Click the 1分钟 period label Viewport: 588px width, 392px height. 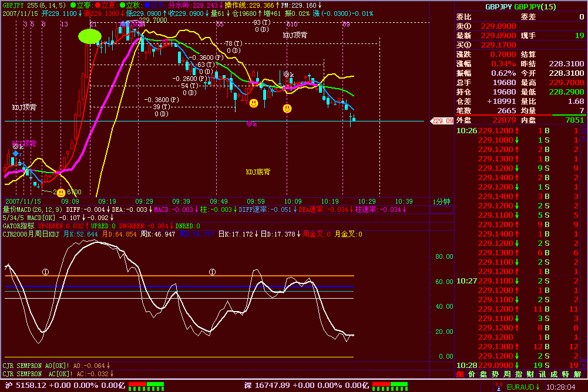[441, 202]
